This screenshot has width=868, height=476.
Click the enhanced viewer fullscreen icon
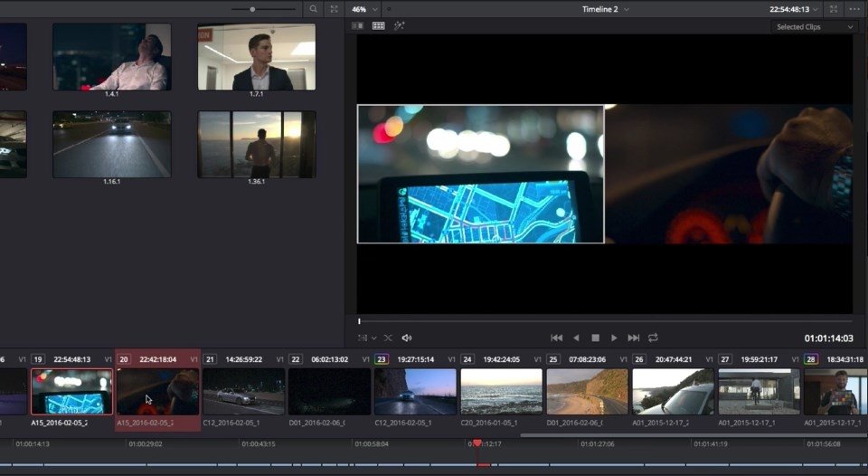click(834, 9)
